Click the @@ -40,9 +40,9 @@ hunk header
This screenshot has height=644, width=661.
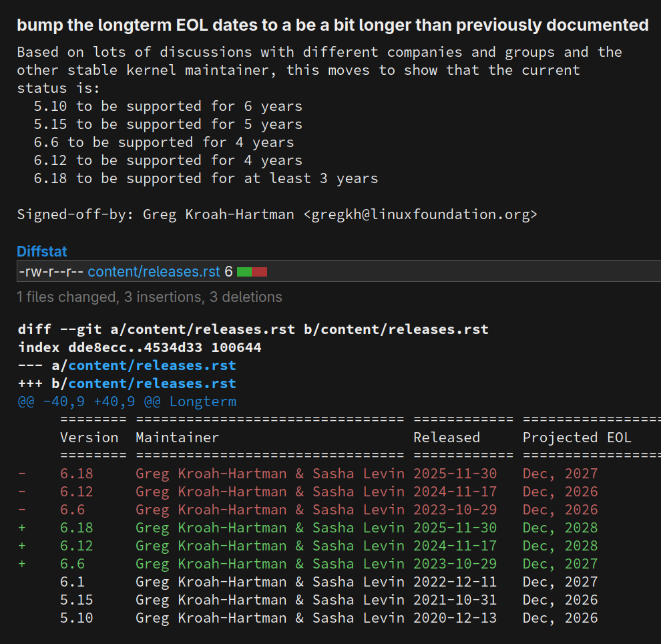[127, 401]
